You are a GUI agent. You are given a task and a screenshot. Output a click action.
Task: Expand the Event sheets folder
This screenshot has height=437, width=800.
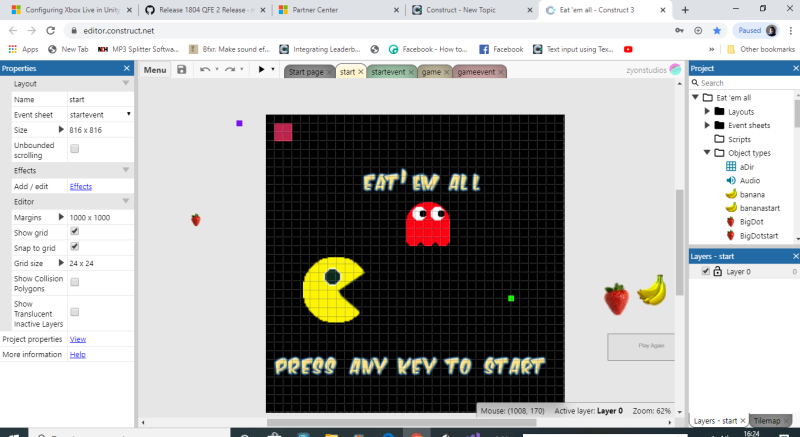point(707,125)
